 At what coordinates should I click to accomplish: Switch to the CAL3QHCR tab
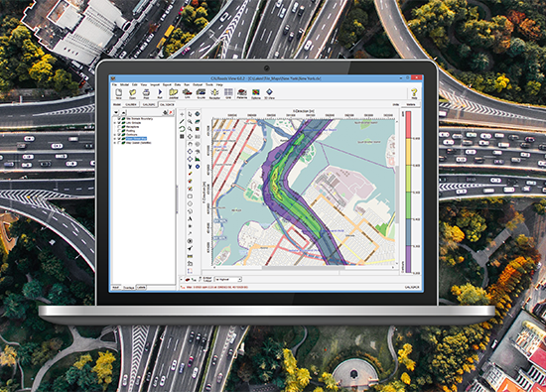[x=167, y=104]
